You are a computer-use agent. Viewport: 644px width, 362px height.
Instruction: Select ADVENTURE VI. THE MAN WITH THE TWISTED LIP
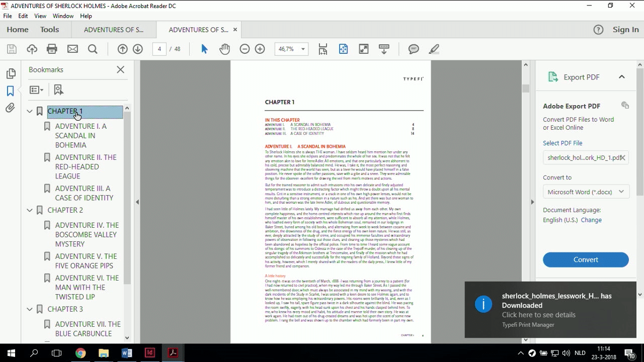tap(87, 288)
